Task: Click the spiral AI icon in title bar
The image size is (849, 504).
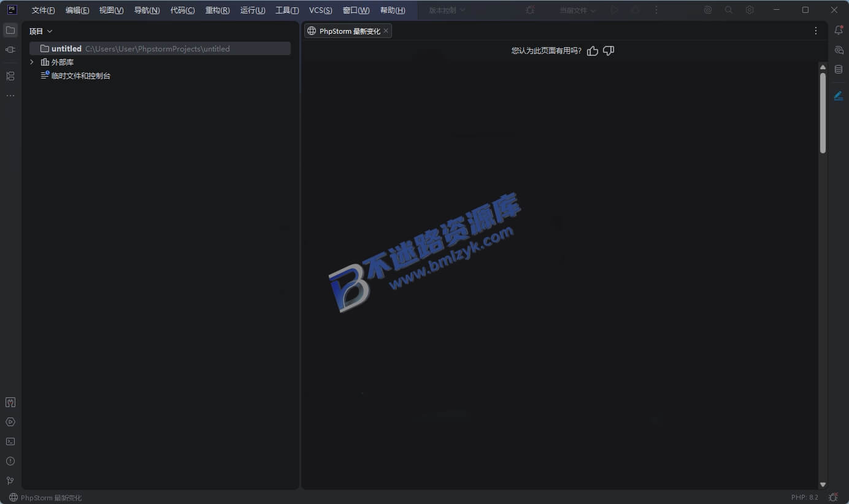Action: [708, 10]
